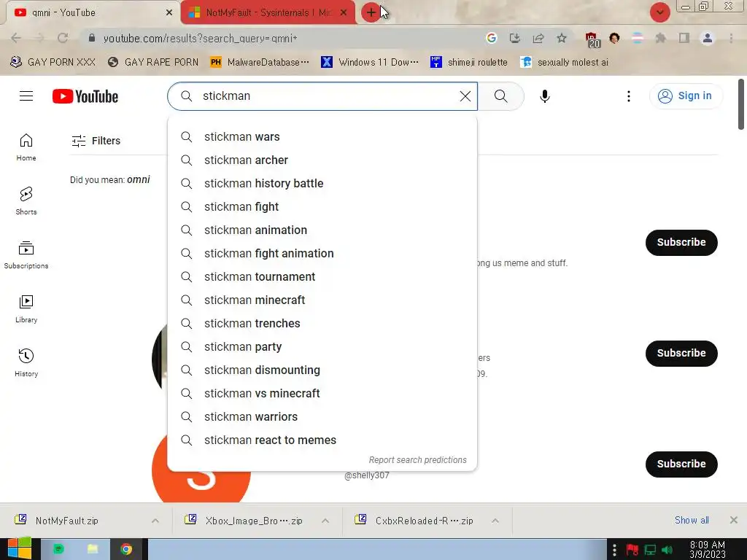
Task: Select suggestion stickman animation
Action: point(322,230)
